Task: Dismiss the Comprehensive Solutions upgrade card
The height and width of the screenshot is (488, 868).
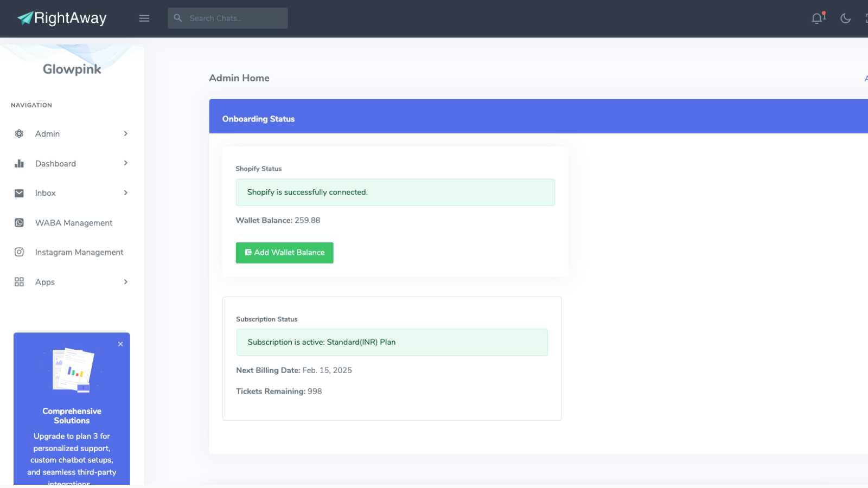Action: click(x=120, y=344)
